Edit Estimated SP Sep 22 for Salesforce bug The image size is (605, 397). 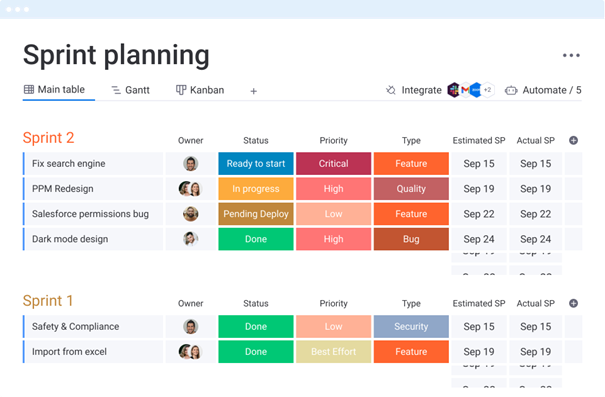[x=479, y=214]
